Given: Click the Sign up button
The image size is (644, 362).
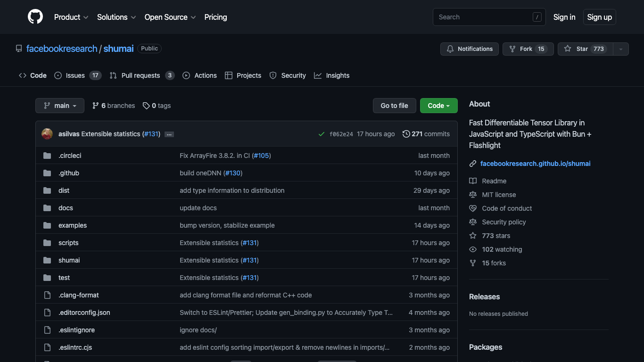Looking at the screenshot, I should 599,17.
